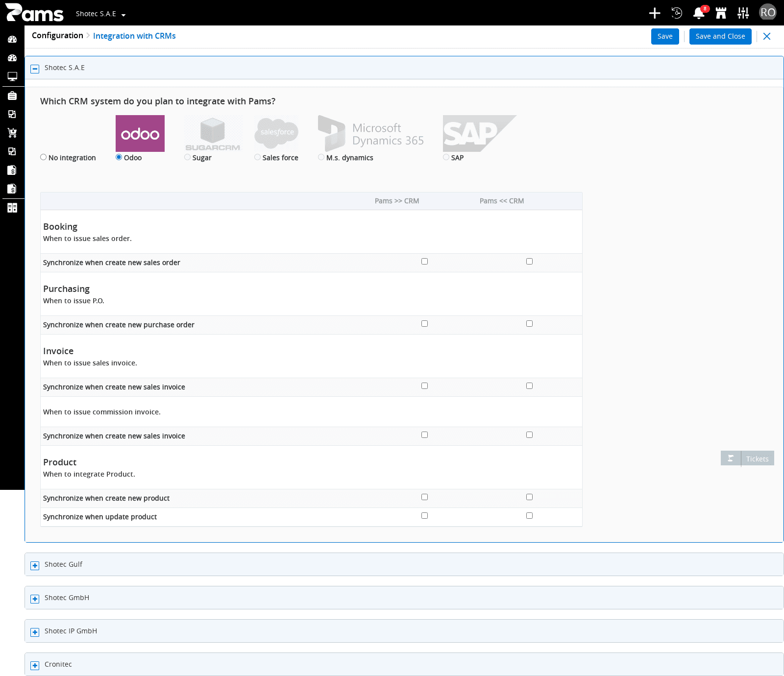Go to Configuration breadcrumb

(57, 35)
